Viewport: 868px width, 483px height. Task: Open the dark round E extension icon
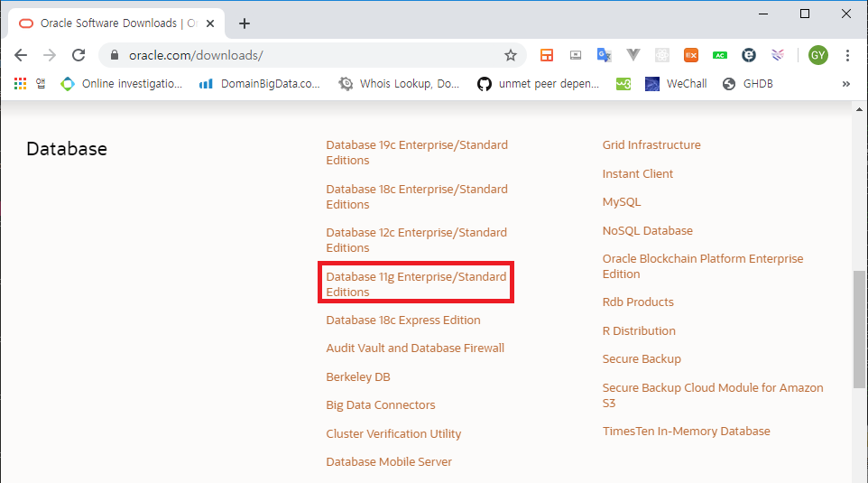coord(749,55)
